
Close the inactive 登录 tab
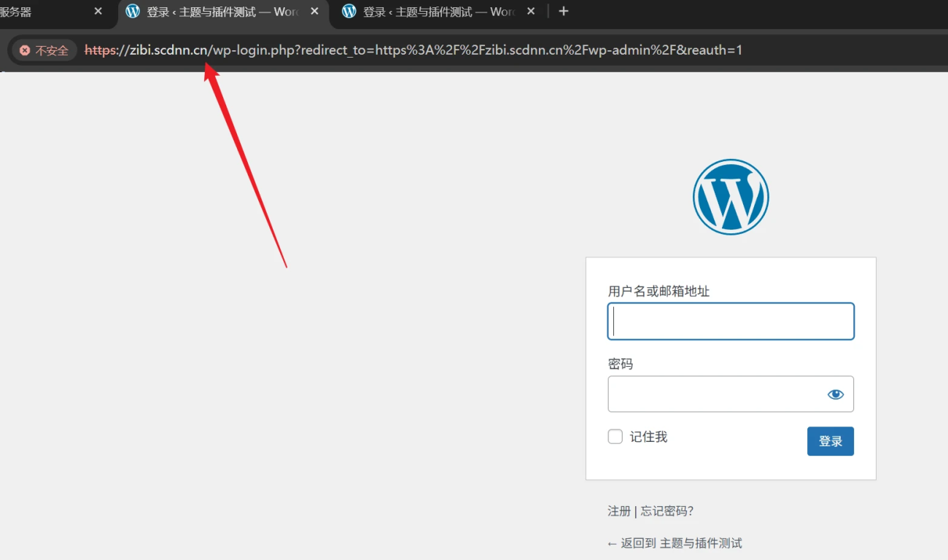click(531, 12)
